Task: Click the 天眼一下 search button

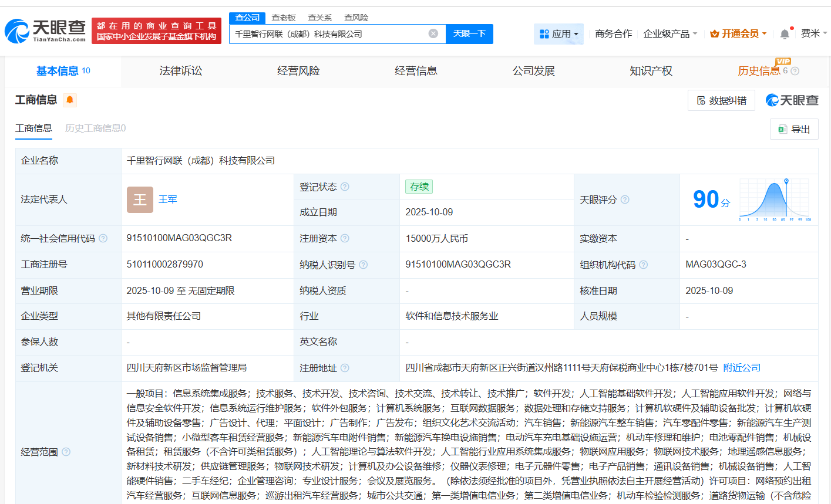Action: [x=469, y=33]
